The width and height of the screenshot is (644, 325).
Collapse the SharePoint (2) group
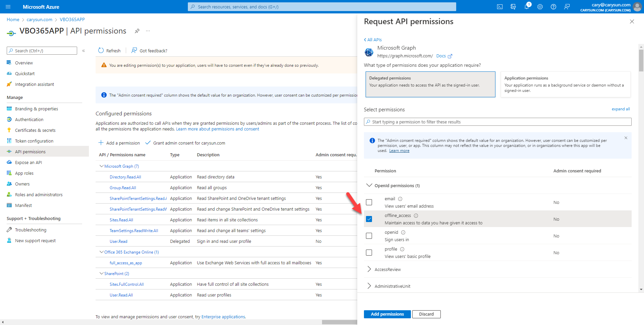[101, 274]
